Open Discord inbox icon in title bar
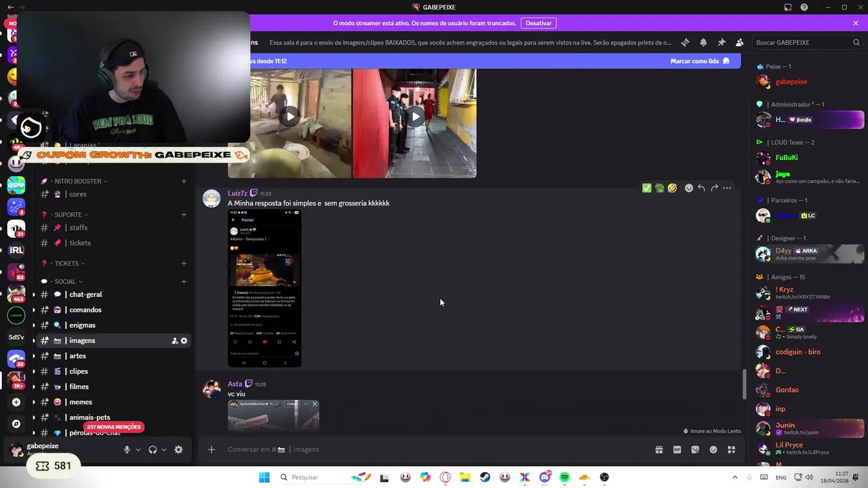Image resolution: width=868 pixels, height=488 pixels. (788, 7)
